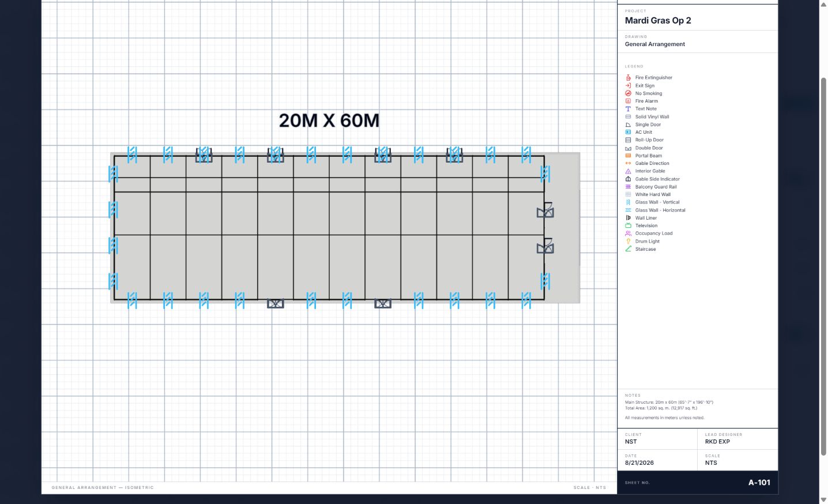Screen dimensions: 828x504
Task: Click the 'Total Area: 1,200 sq. m.' note
Action: [661, 408]
